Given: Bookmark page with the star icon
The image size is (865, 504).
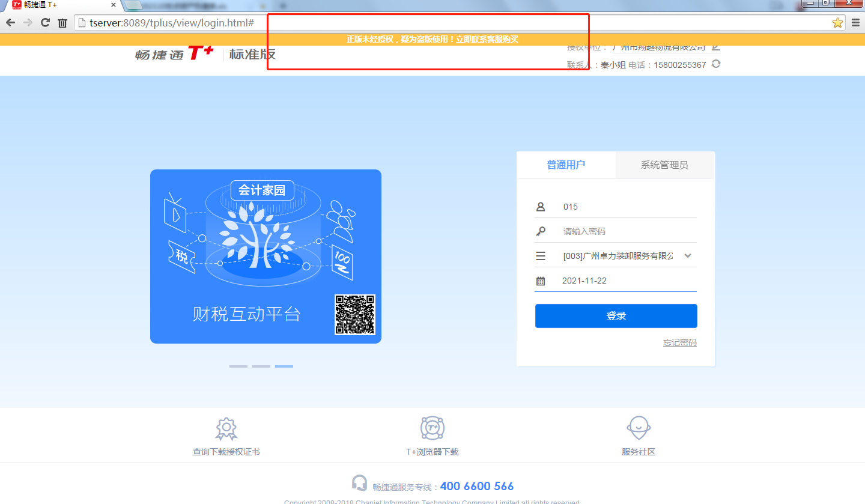Looking at the screenshot, I should pyautogui.click(x=837, y=23).
